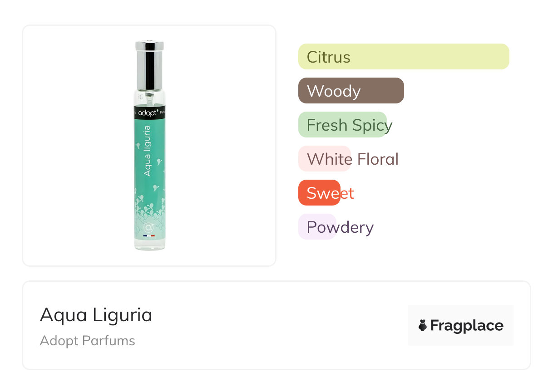Click the silver spray cap of the bottle
The image size is (553, 392).
pyautogui.click(x=149, y=66)
